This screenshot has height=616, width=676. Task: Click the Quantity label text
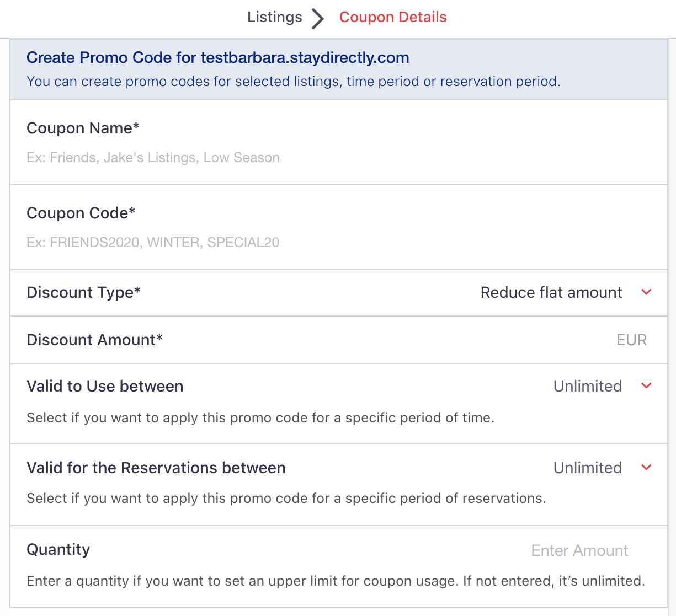[58, 549]
